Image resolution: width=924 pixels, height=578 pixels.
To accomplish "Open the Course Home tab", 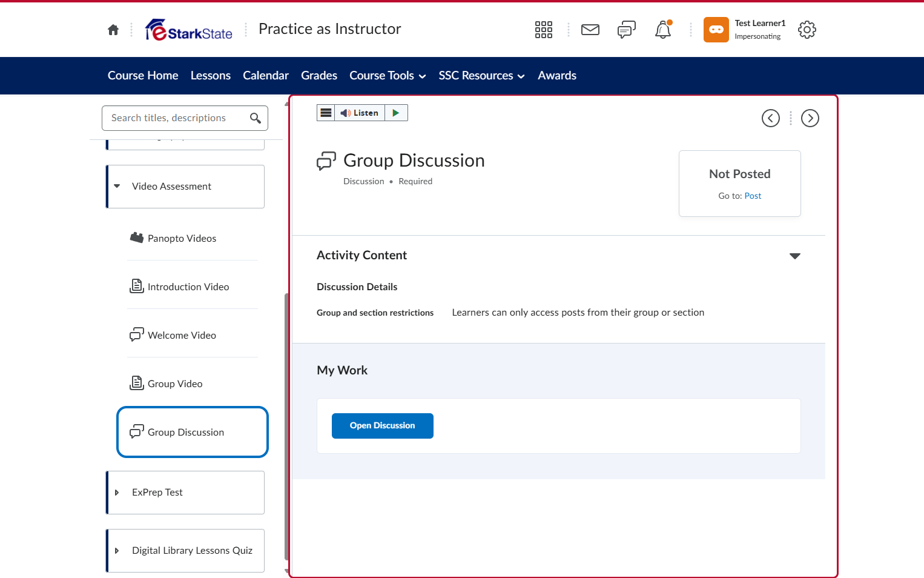I will click(143, 76).
